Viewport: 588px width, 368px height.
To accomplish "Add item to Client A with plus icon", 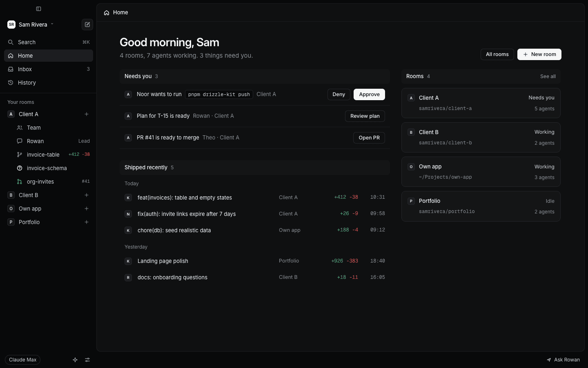I will (x=87, y=114).
